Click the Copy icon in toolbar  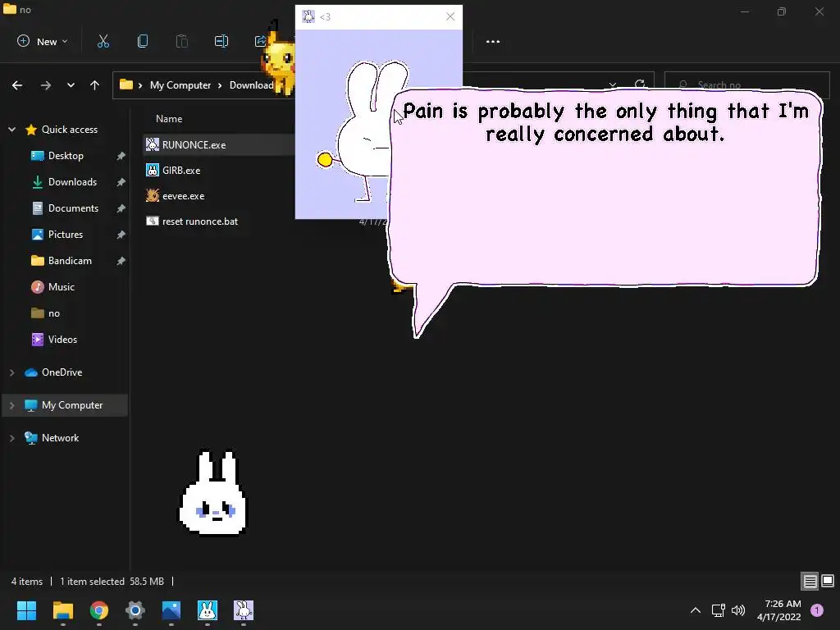143,41
